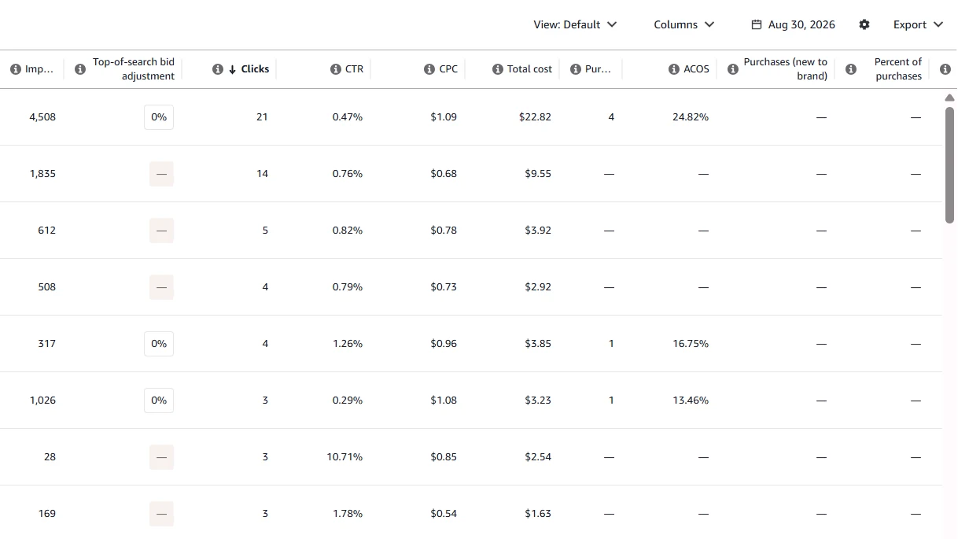This screenshot has height=539, width=980.
Task: Sort by the Total cost column header
Action: coord(529,69)
